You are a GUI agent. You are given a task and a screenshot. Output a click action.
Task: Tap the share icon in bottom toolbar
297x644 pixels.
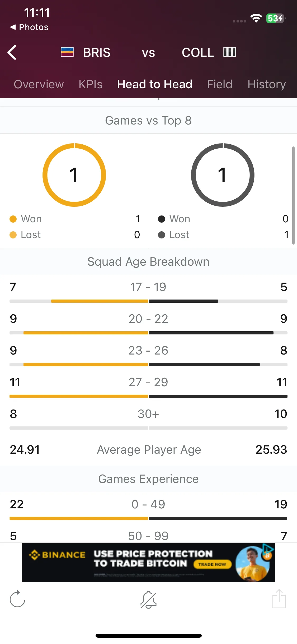pyautogui.click(x=279, y=599)
